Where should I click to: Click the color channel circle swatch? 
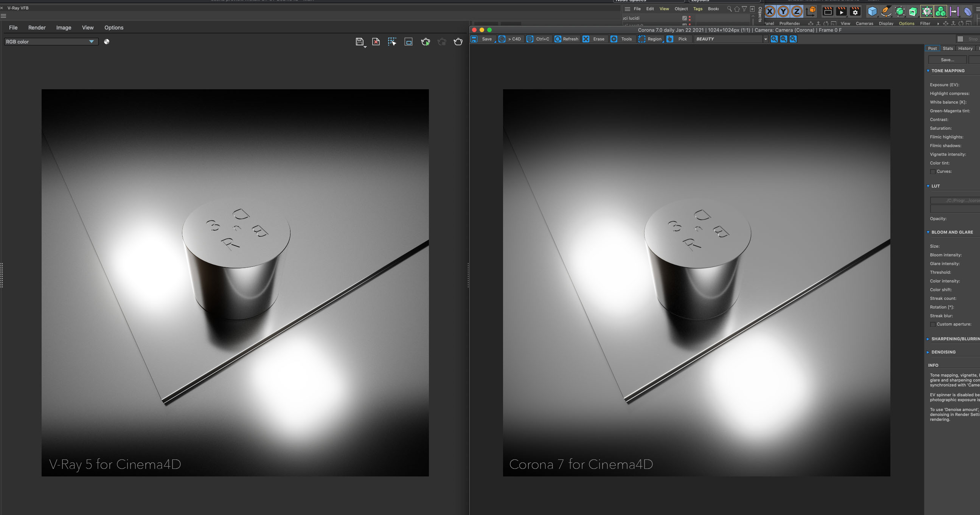coord(107,42)
